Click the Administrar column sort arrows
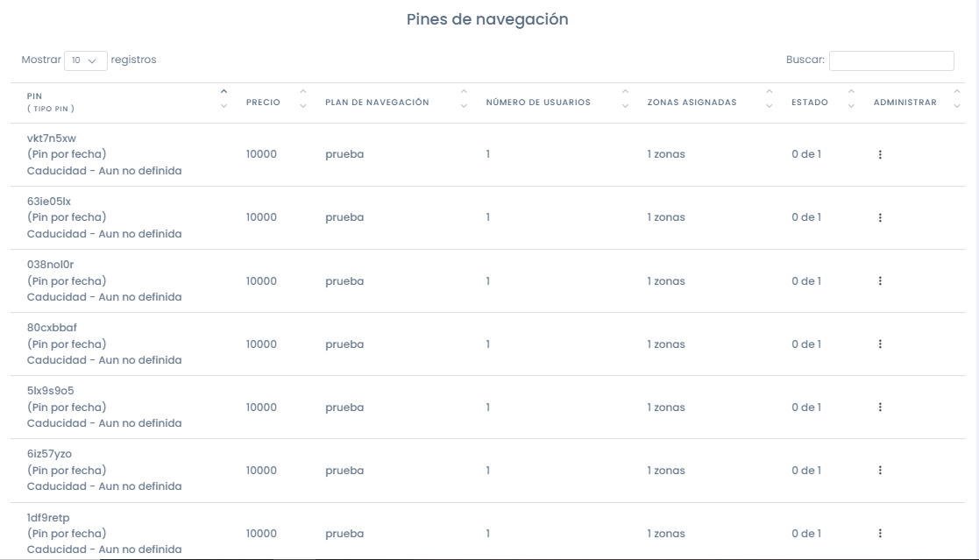Image resolution: width=979 pixels, height=560 pixels. tap(956, 99)
